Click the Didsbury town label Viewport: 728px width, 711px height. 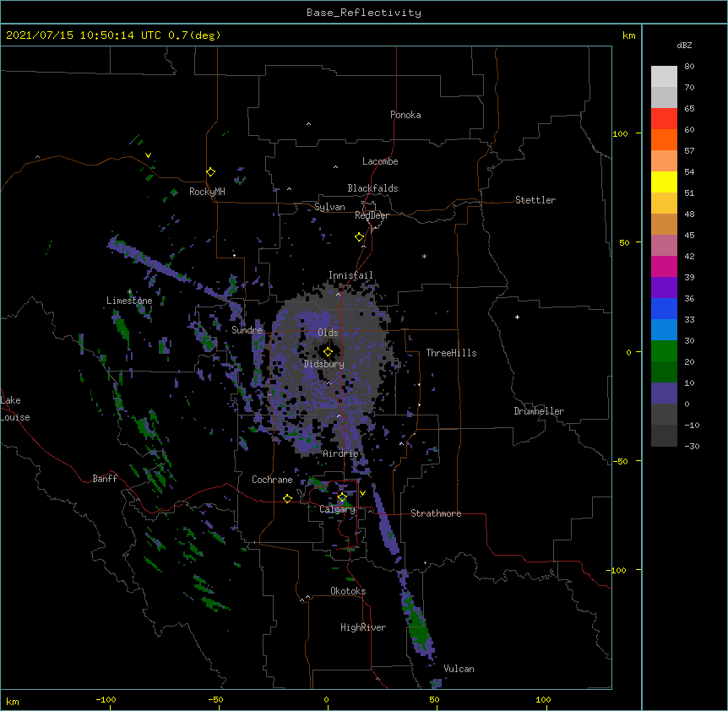324,364
